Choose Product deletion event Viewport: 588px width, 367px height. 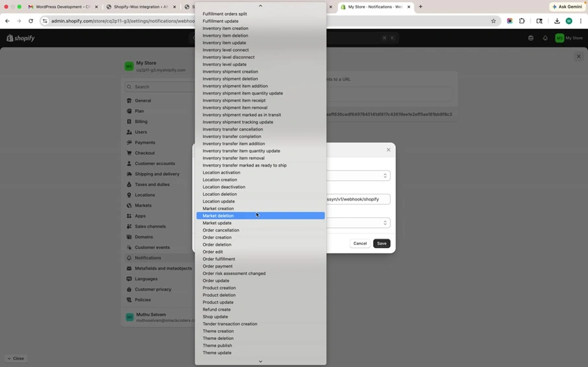[x=261, y=295]
